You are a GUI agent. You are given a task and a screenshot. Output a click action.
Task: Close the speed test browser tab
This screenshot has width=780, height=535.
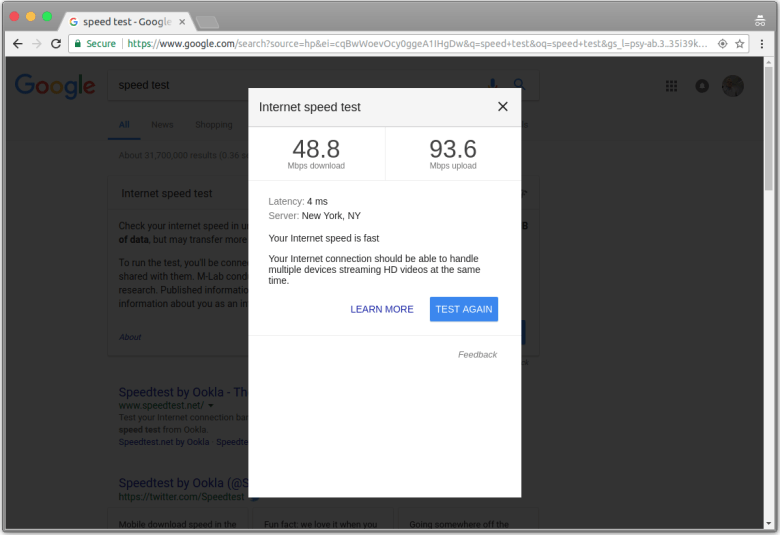pyautogui.click(x=183, y=21)
